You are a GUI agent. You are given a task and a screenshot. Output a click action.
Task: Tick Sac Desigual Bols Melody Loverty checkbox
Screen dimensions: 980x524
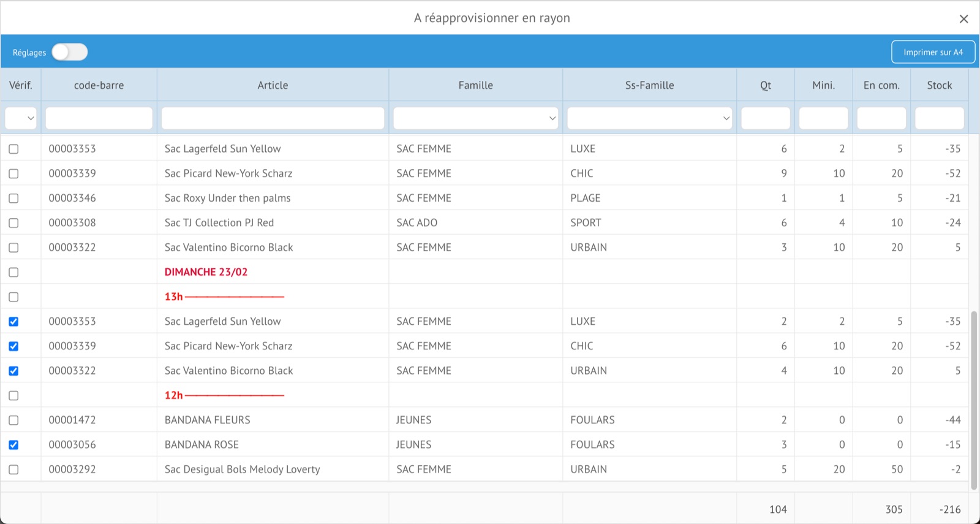click(x=13, y=469)
